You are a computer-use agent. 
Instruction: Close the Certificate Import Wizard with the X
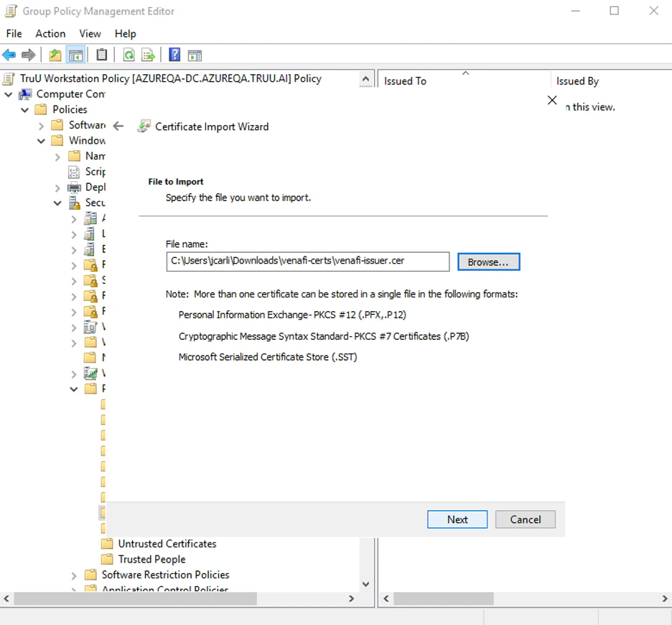click(552, 101)
